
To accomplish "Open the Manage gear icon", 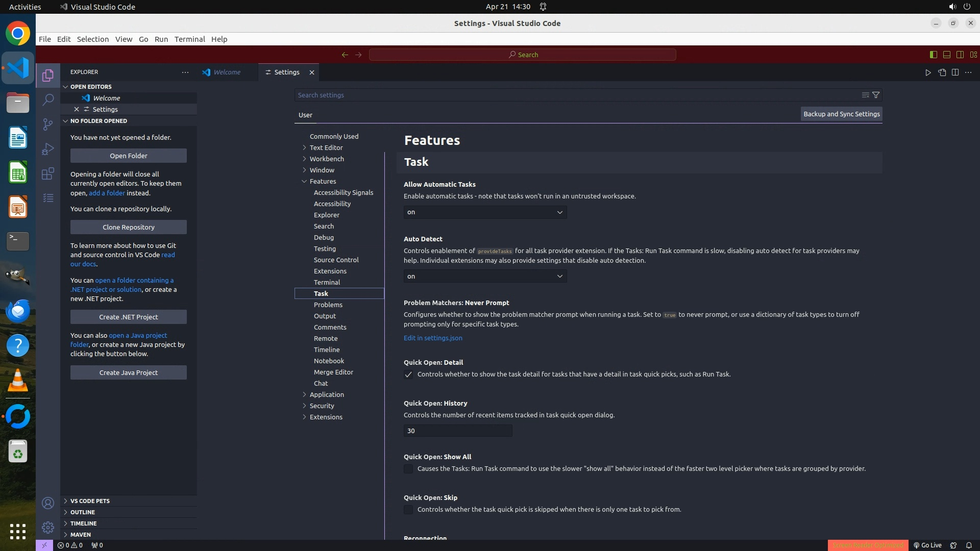I will tap(48, 528).
